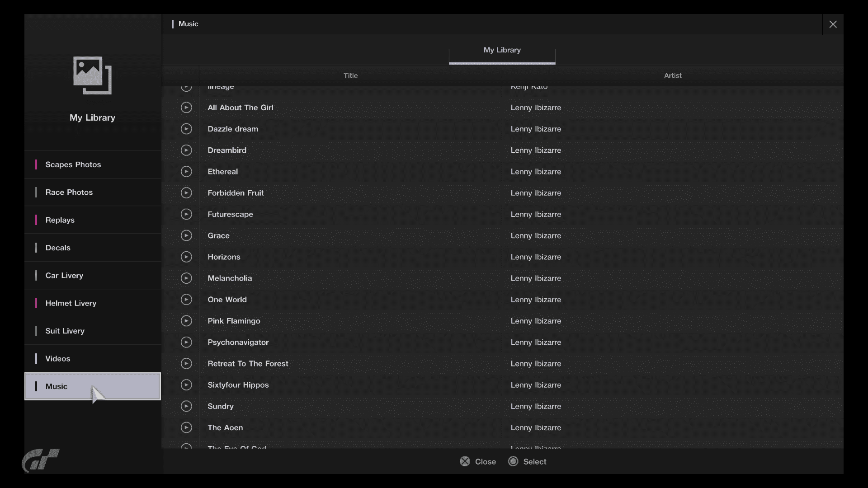Select the Grace track title
Screen dimensions: 868x488
pyautogui.click(x=218, y=235)
